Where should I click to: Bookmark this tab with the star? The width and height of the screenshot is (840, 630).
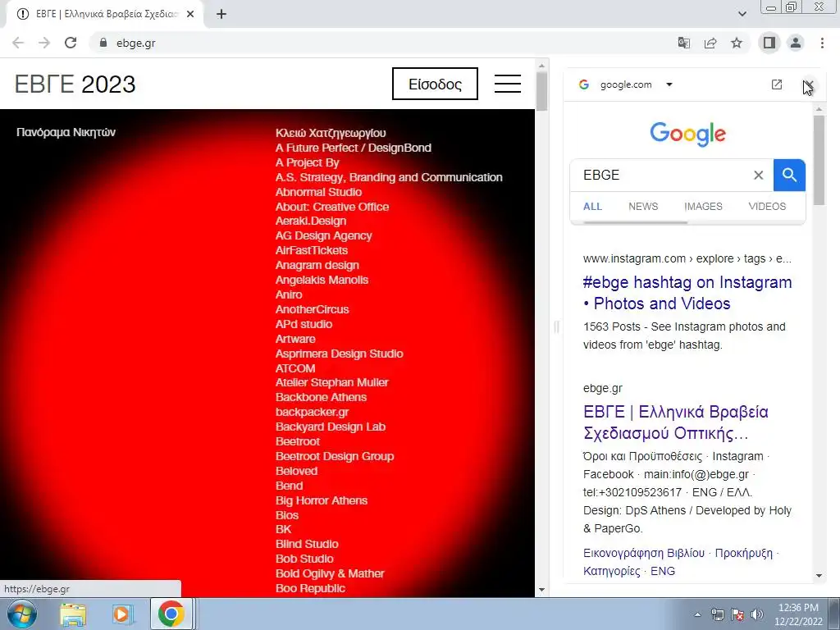coord(737,43)
